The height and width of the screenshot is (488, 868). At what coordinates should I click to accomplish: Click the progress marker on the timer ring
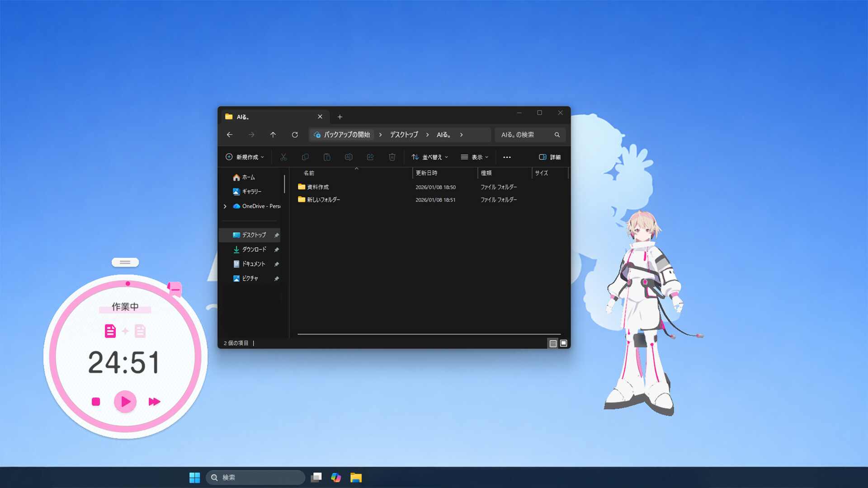[x=127, y=284]
